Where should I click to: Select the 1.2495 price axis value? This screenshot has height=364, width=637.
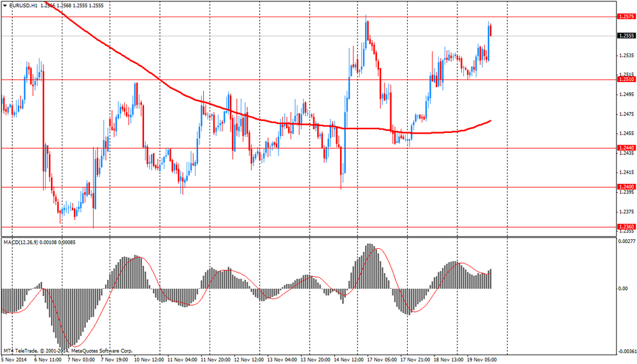point(626,95)
